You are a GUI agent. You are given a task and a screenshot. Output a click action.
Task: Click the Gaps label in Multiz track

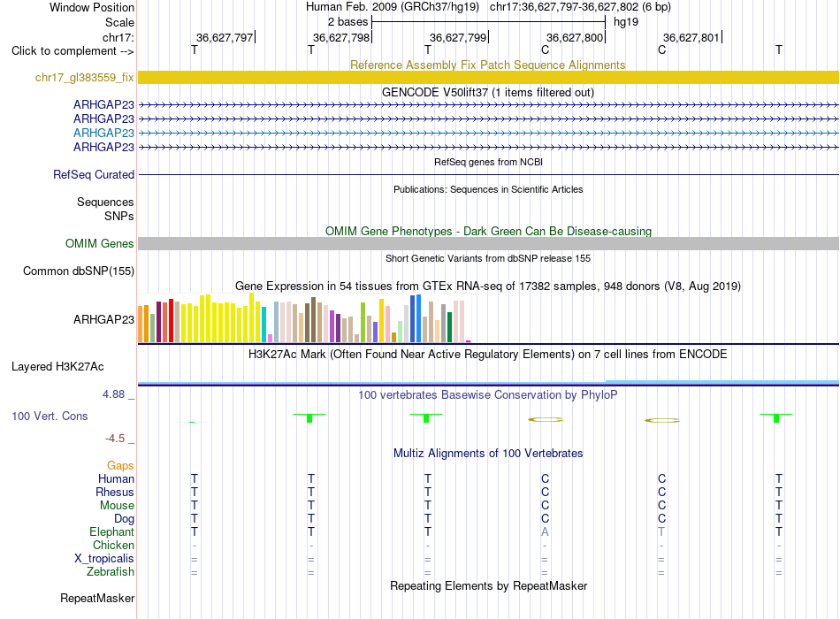(x=120, y=466)
